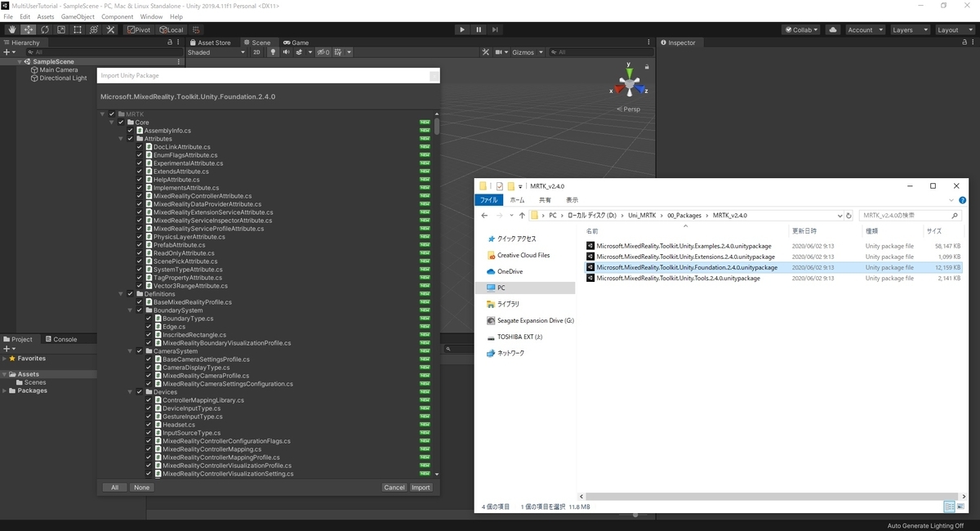The height and width of the screenshot is (531, 980).
Task: Open the File menu in Unity
Action: pyautogui.click(x=8, y=16)
